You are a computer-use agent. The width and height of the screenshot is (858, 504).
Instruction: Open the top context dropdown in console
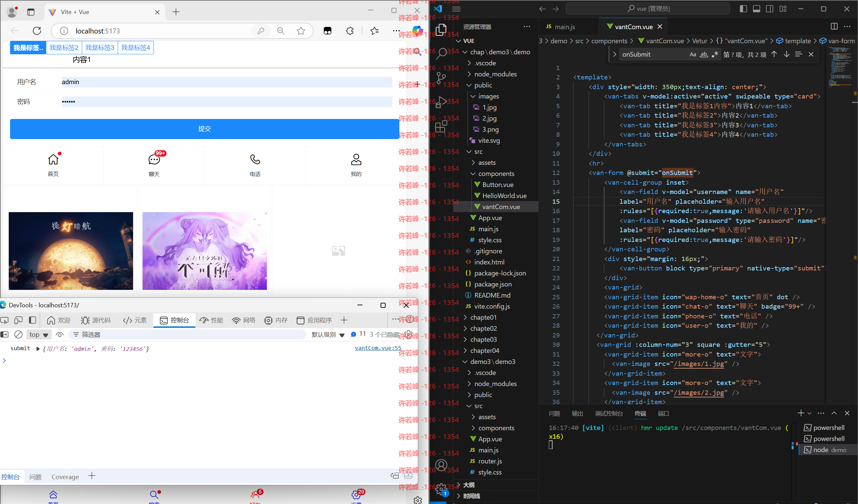(39, 334)
